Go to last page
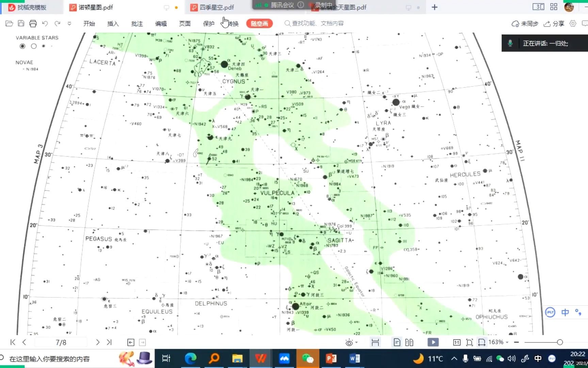 (x=109, y=342)
